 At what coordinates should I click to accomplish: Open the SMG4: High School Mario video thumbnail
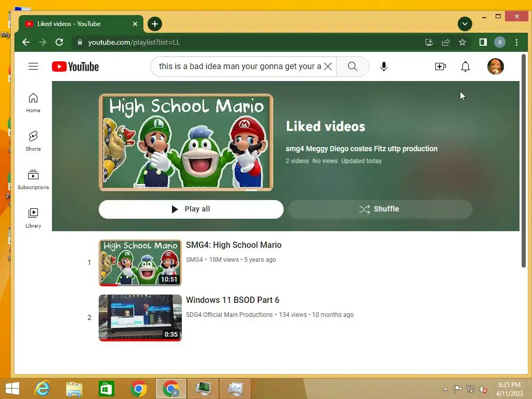140,262
